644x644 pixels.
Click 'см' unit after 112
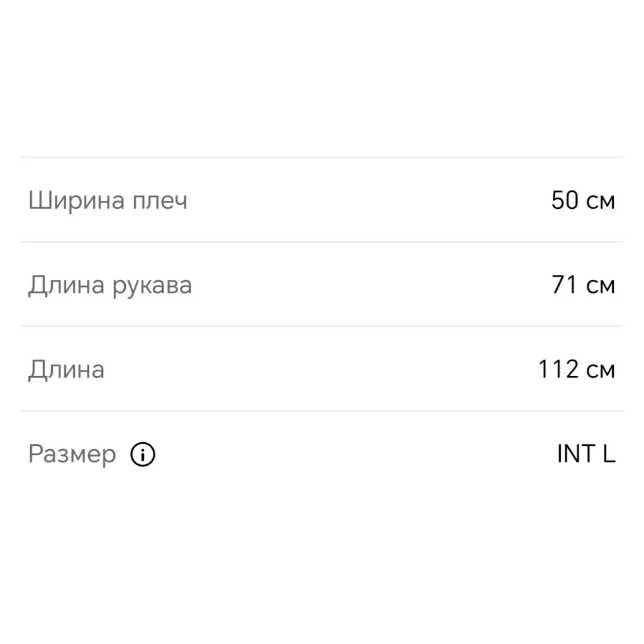600,370
